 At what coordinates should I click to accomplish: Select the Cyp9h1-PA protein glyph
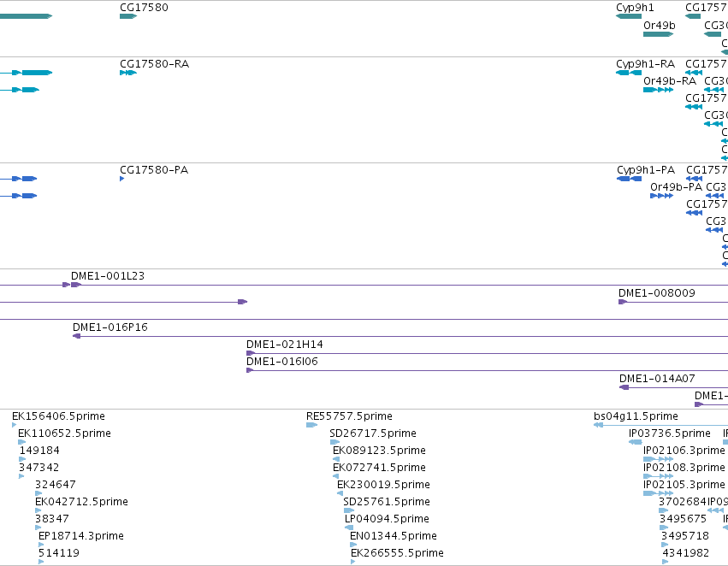629,179
